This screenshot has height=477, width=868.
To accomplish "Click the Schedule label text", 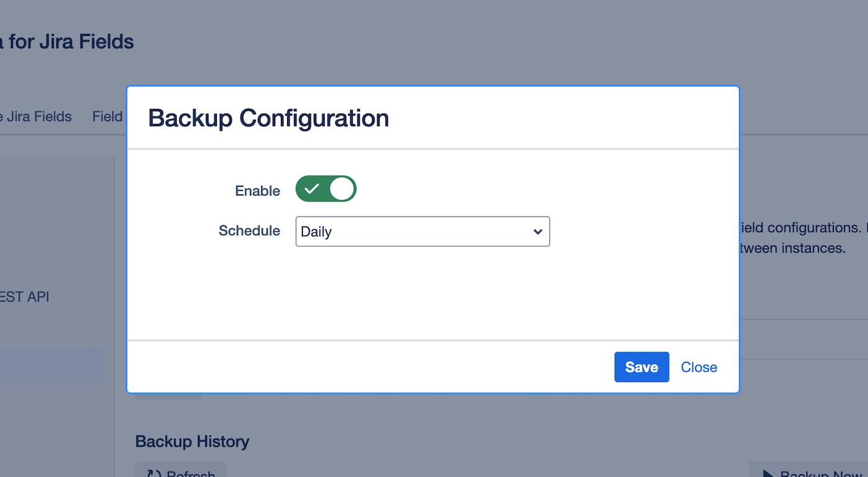I will [x=249, y=231].
